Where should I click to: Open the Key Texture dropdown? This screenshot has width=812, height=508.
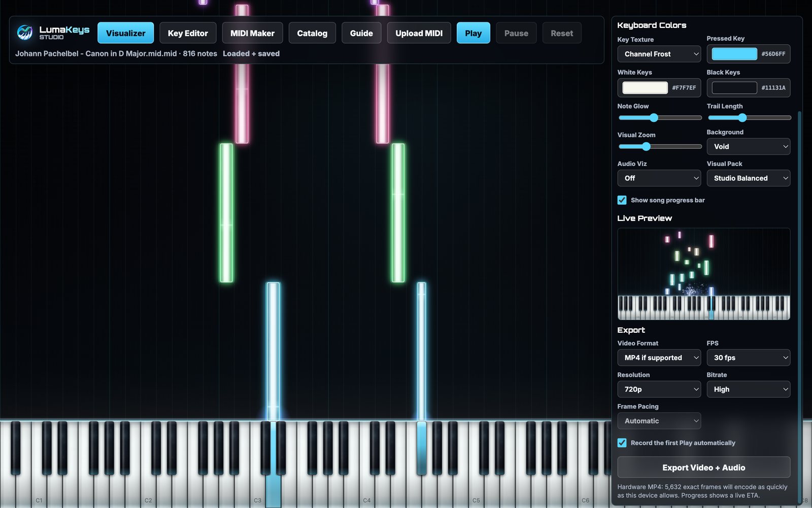(659, 54)
